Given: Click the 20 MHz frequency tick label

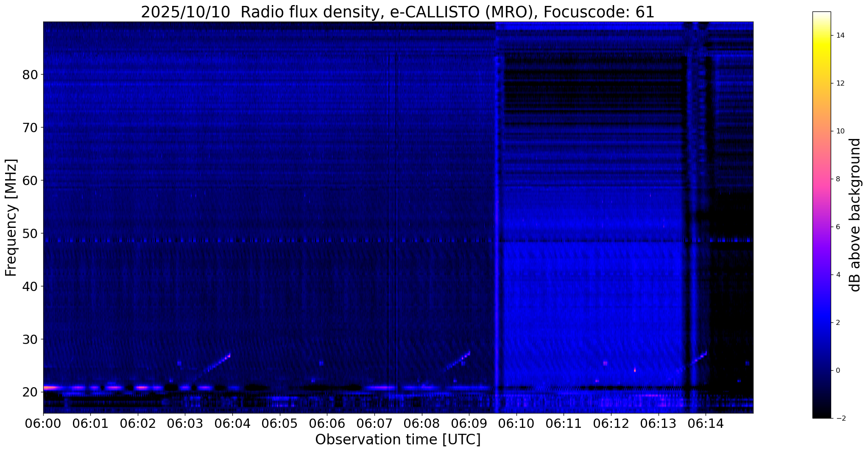Looking at the screenshot, I should point(30,392).
